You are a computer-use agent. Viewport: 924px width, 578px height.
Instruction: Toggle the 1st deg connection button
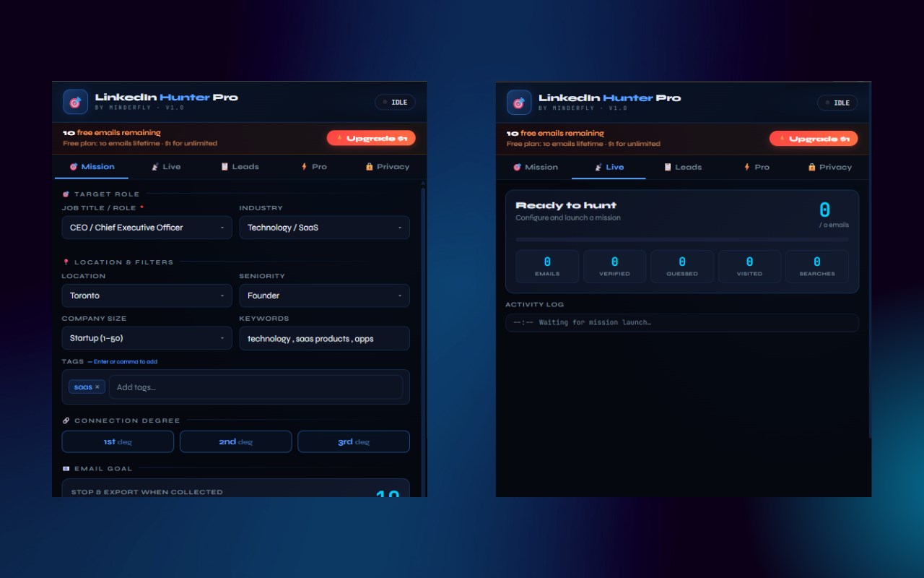[118, 441]
